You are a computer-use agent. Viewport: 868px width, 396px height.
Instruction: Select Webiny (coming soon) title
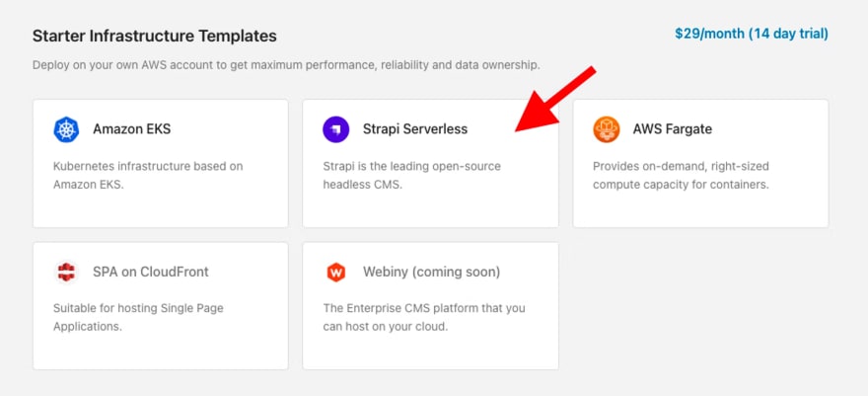click(x=431, y=272)
